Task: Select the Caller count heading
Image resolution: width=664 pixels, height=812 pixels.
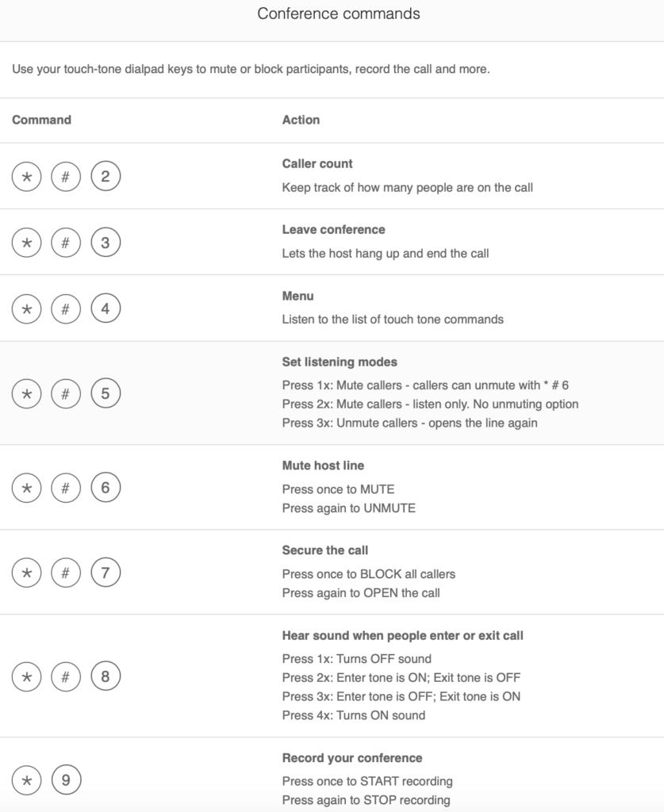Action: tap(317, 163)
